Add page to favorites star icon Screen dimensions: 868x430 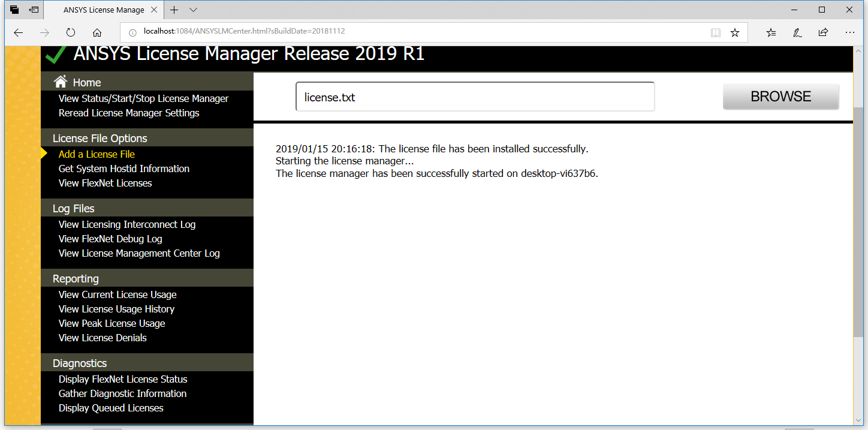[x=735, y=32]
